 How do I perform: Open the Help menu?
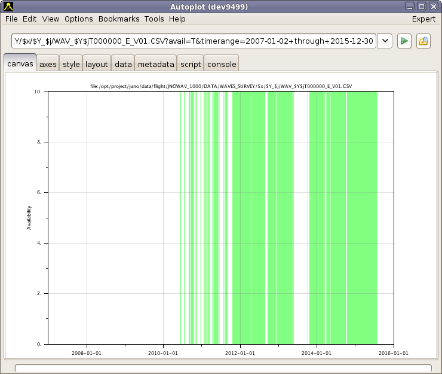point(177,19)
